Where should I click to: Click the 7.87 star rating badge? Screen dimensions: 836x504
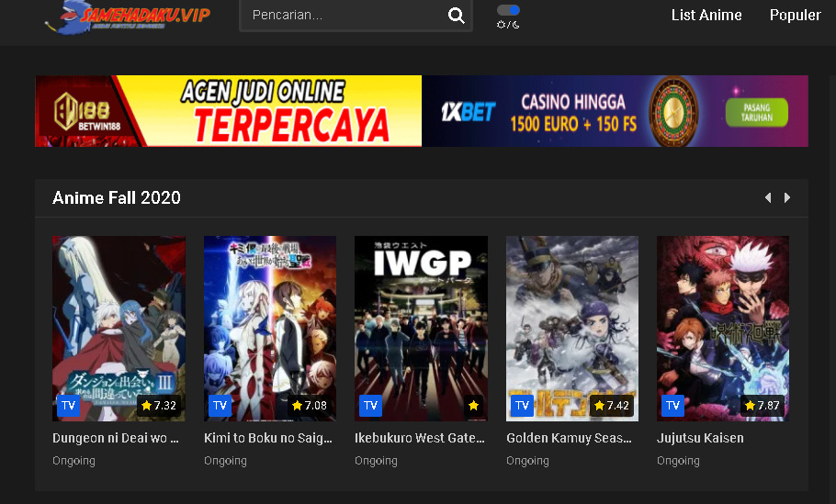click(763, 406)
